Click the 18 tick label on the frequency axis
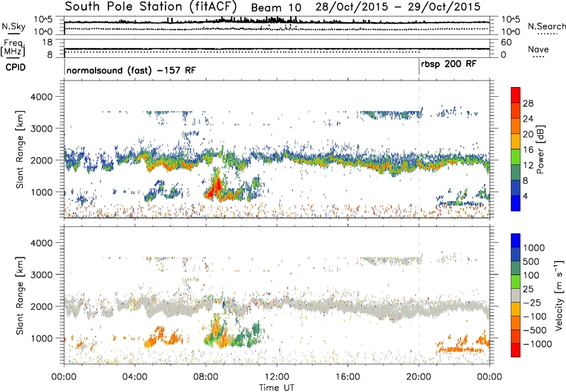566x392 pixels. click(47, 42)
